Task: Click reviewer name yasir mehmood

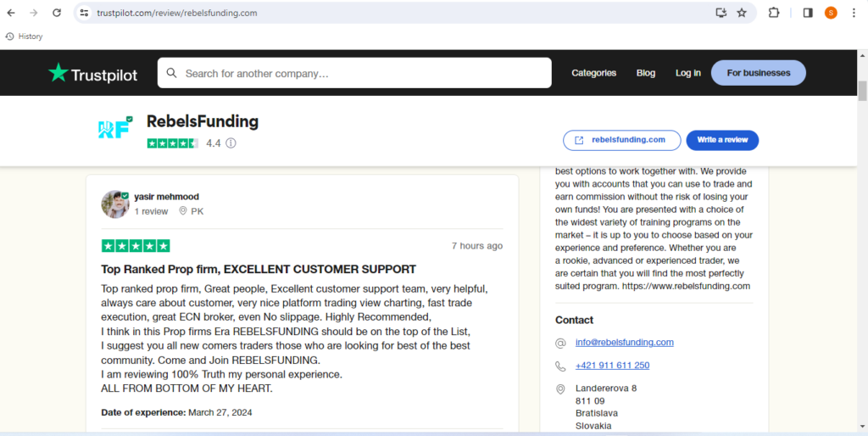Action: tap(167, 197)
